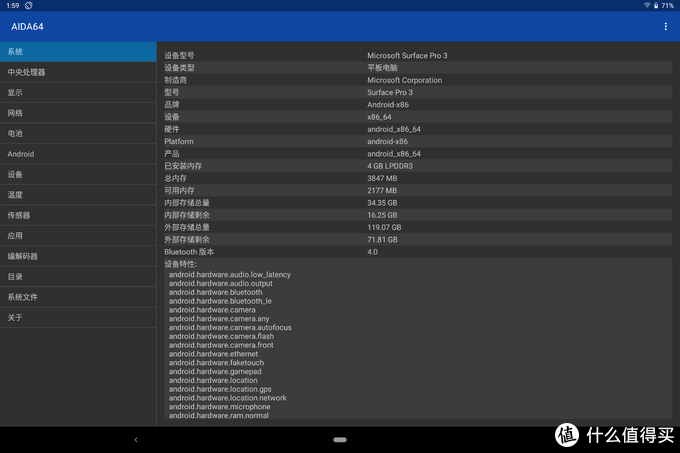Screen dimensions: 680x453
Task: Click the 可用内存 value 2177 MB
Action: coord(382,190)
